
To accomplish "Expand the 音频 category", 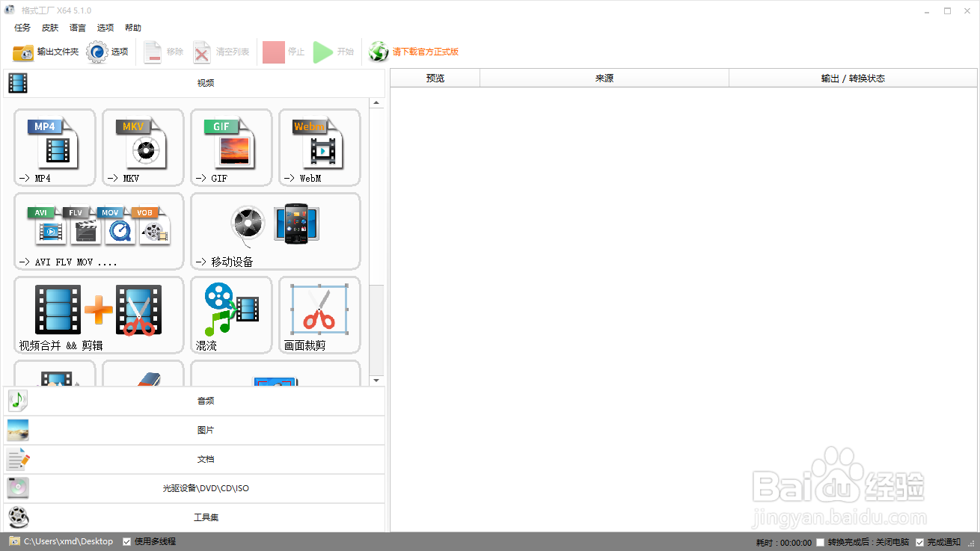I will 195,401.
